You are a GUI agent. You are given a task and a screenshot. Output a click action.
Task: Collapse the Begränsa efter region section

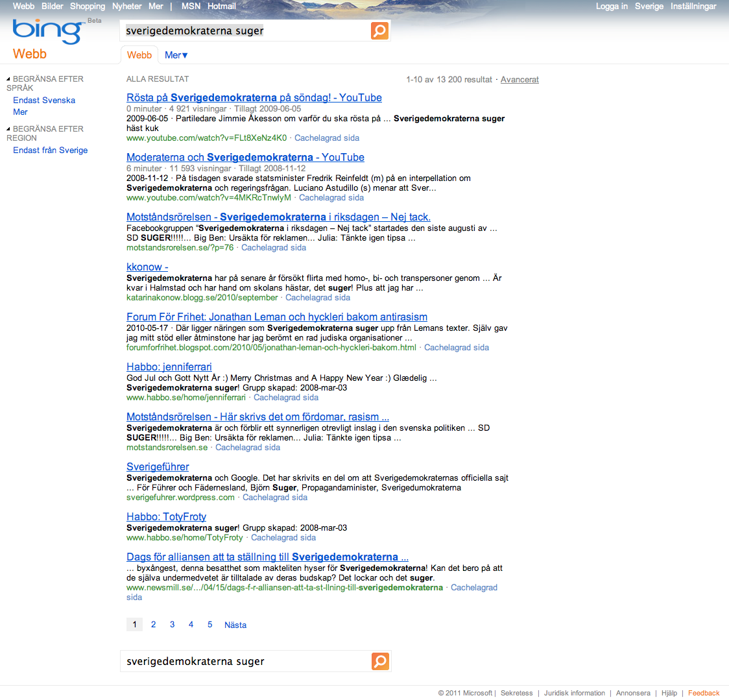click(x=8, y=129)
